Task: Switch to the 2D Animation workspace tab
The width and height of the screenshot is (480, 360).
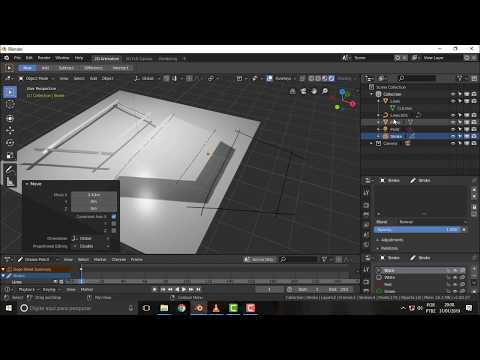Action: coord(107,59)
